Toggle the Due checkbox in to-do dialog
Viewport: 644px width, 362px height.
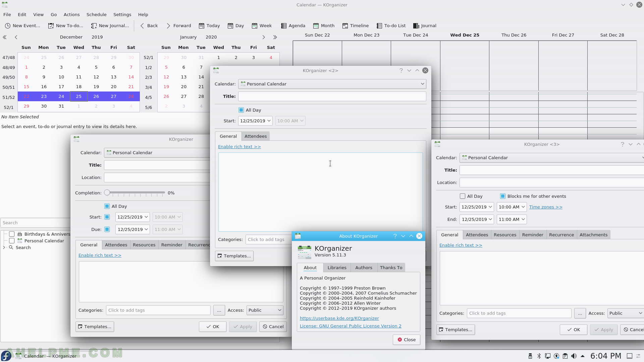(107, 229)
